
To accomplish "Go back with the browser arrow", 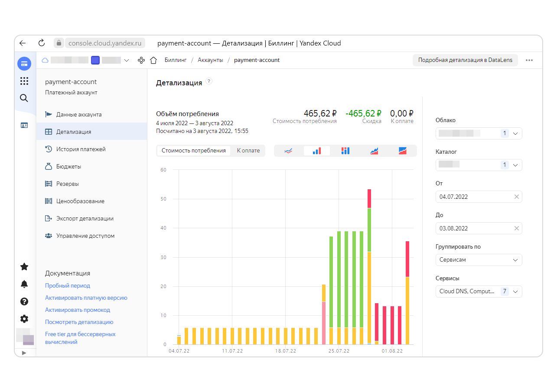I will coord(23,43).
